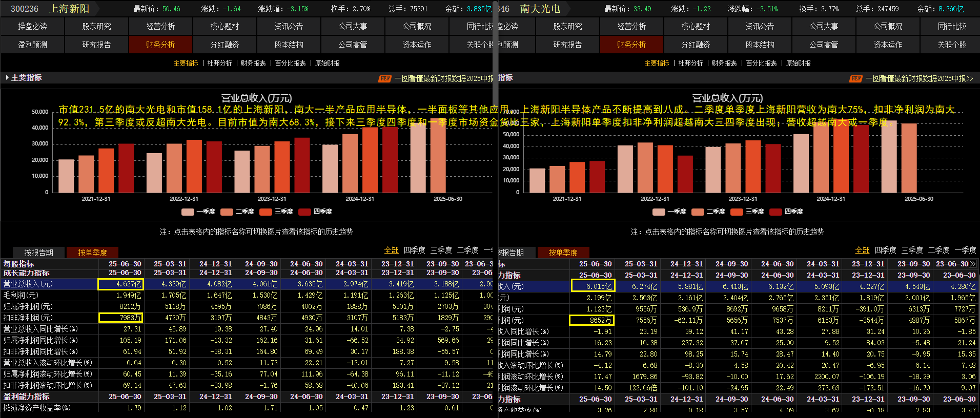Screen dimensions: 980x418
Task: Click the NEW badge in 上海新阳 panel banner
Action: pyautogui.click(x=385, y=78)
